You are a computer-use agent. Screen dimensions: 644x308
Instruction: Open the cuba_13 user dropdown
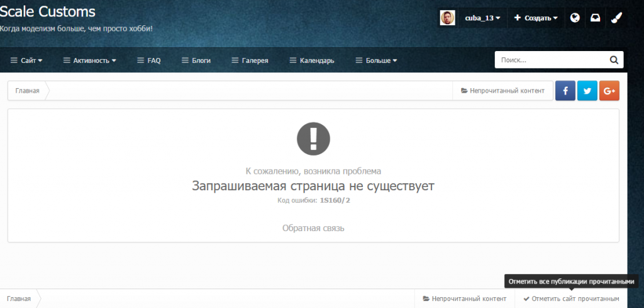pos(482,18)
